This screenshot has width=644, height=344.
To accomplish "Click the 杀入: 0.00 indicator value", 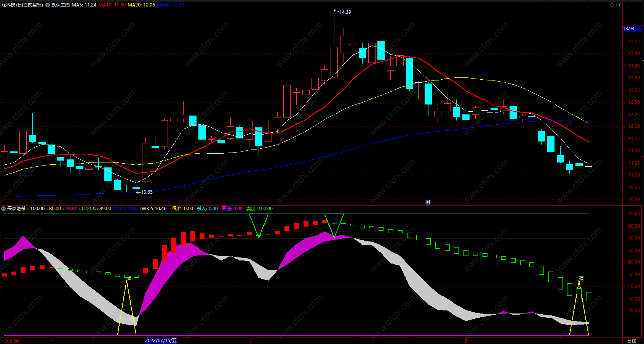I will tap(208, 209).
